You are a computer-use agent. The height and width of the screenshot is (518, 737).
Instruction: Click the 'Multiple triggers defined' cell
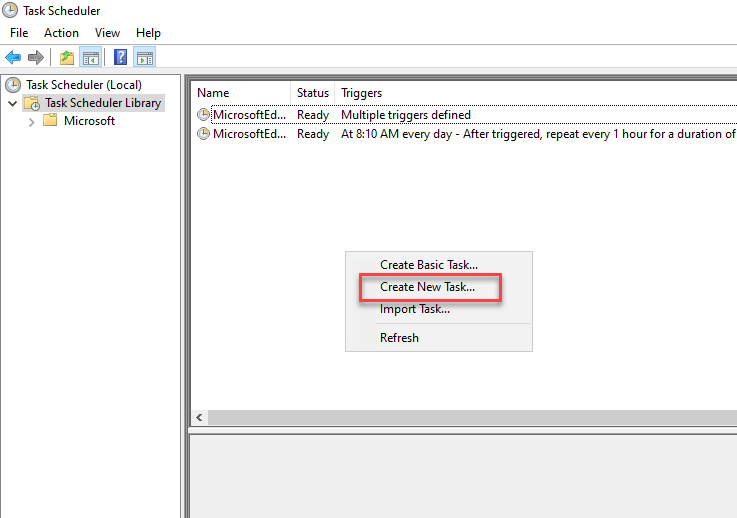[406, 115]
